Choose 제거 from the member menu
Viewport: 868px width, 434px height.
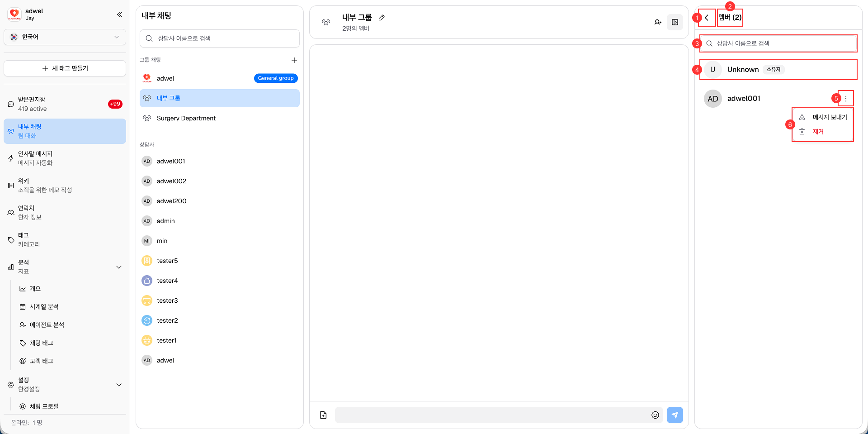[x=818, y=132]
